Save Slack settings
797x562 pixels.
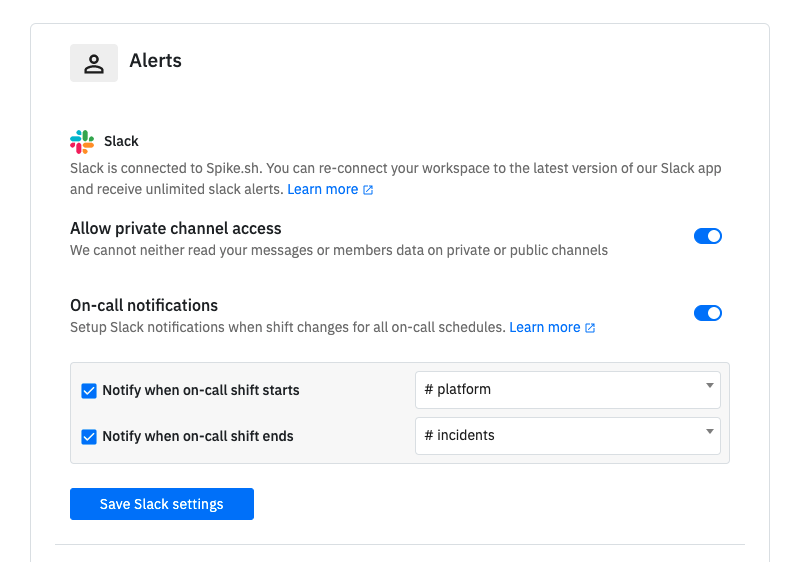162,504
